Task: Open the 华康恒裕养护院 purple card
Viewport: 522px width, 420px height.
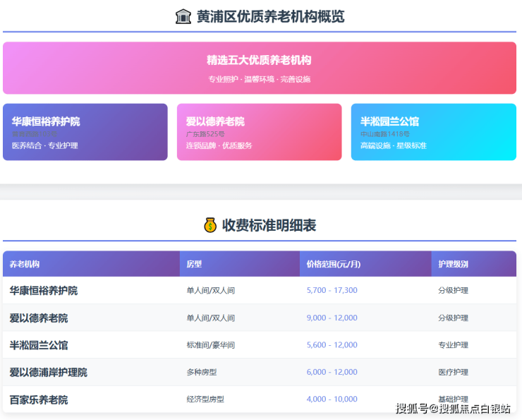Action: [x=85, y=132]
